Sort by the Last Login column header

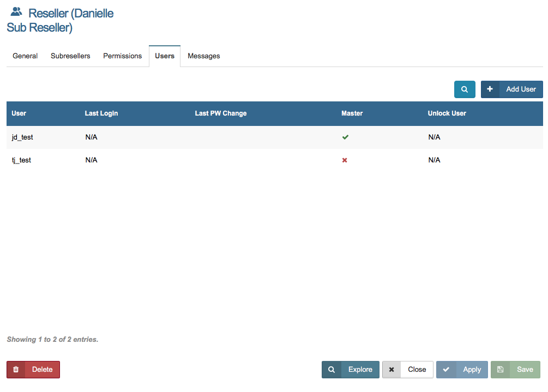[101, 113]
